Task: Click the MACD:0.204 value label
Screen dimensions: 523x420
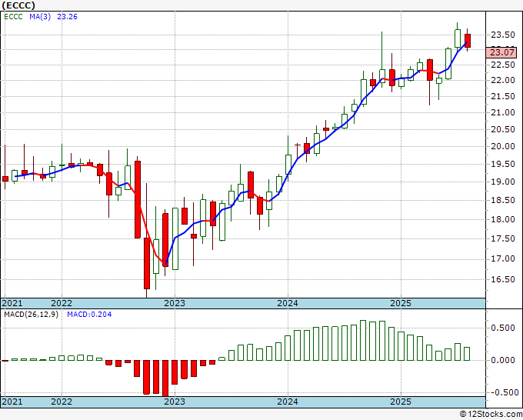Action: 89,315
